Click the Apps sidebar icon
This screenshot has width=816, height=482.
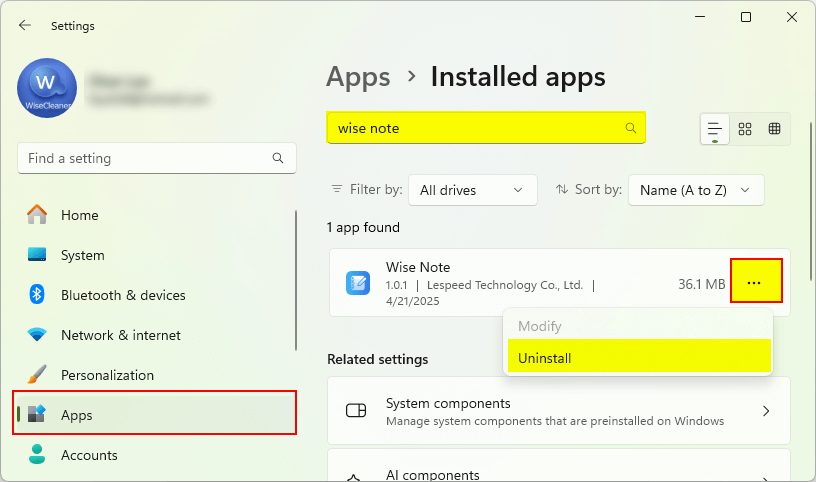(x=37, y=414)
